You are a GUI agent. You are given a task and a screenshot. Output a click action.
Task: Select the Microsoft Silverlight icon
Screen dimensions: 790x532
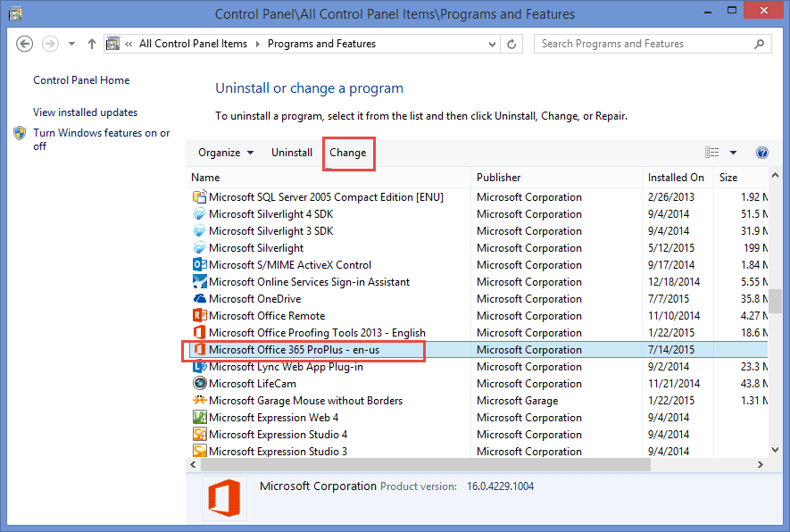200,247
